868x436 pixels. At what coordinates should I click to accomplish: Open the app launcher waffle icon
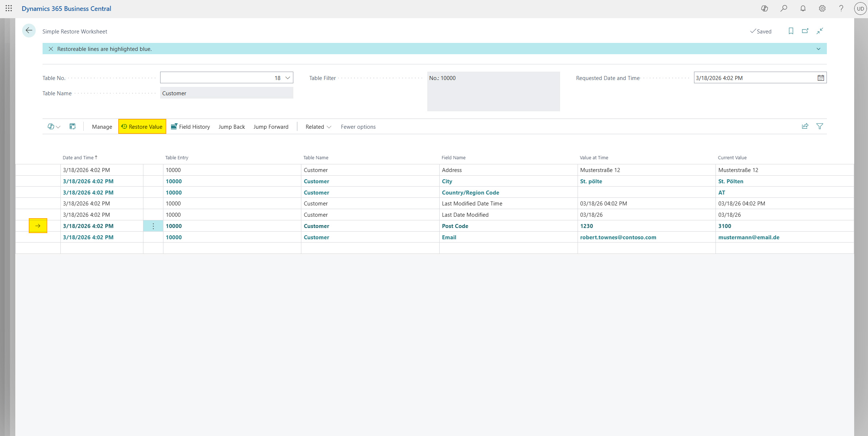9,8
